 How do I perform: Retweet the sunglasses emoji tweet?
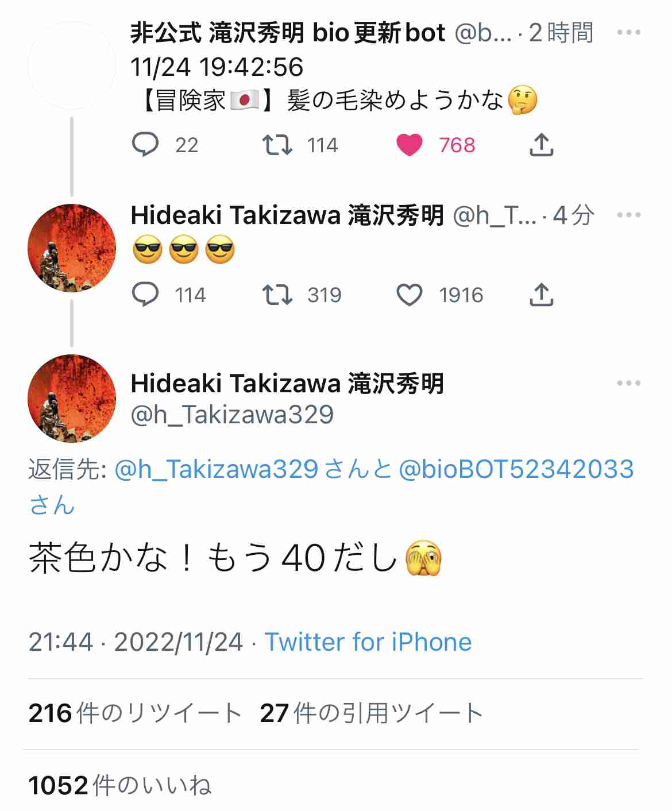pyautogui.click(x=277, y=295)
